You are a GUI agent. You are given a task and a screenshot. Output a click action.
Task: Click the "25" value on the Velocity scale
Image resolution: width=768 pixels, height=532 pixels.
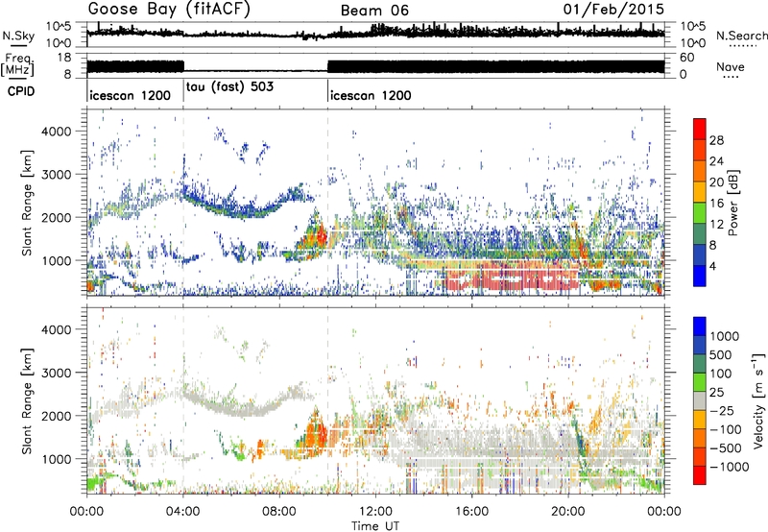pos(716,393)
